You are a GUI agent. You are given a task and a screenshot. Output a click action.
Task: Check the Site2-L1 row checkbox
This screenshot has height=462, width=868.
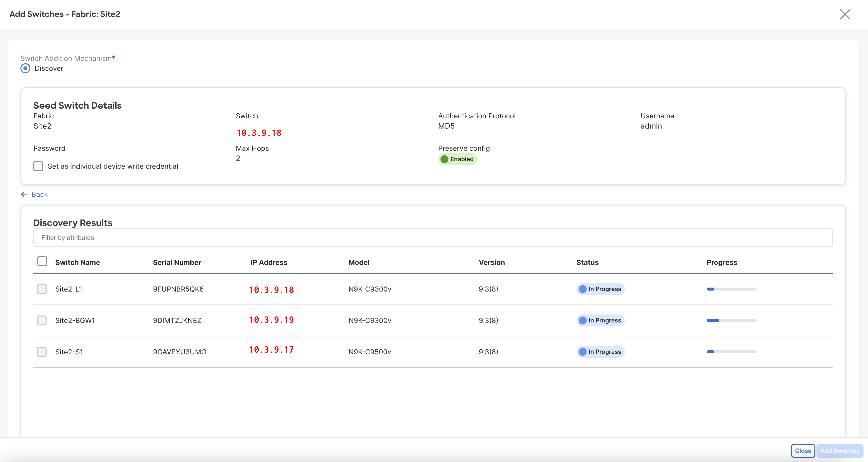[x=41, y=289]
